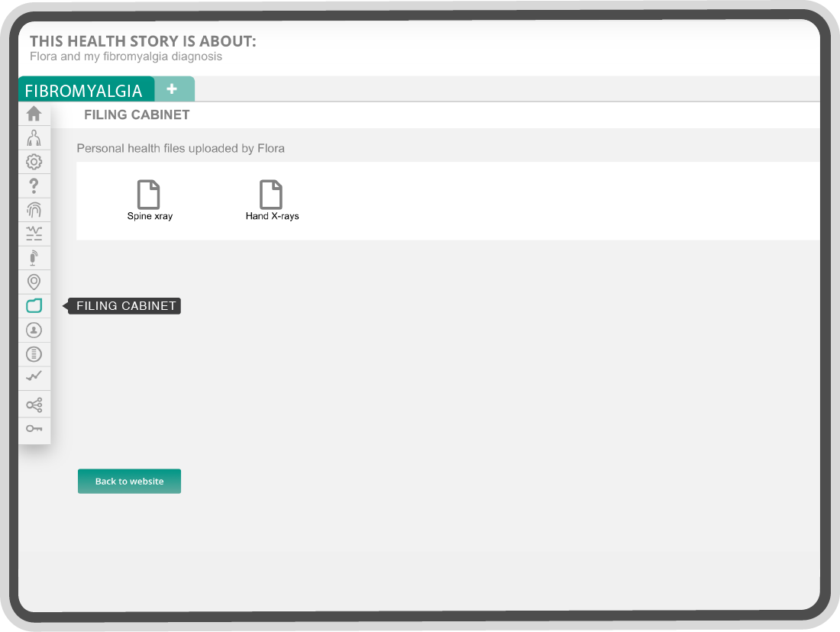
Task: Select the body figure icon in sidebar
Action: point(34,137)
